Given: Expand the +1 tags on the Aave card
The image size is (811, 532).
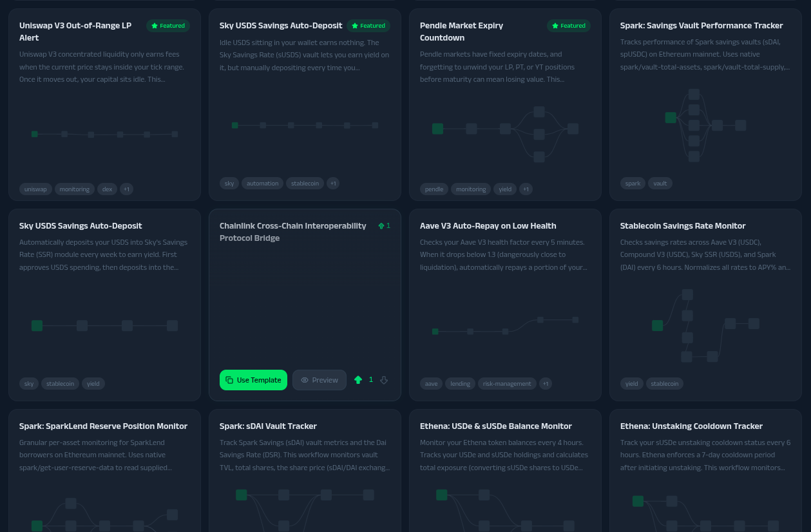Looking at the screenshot, I should (x=546, y=384).
